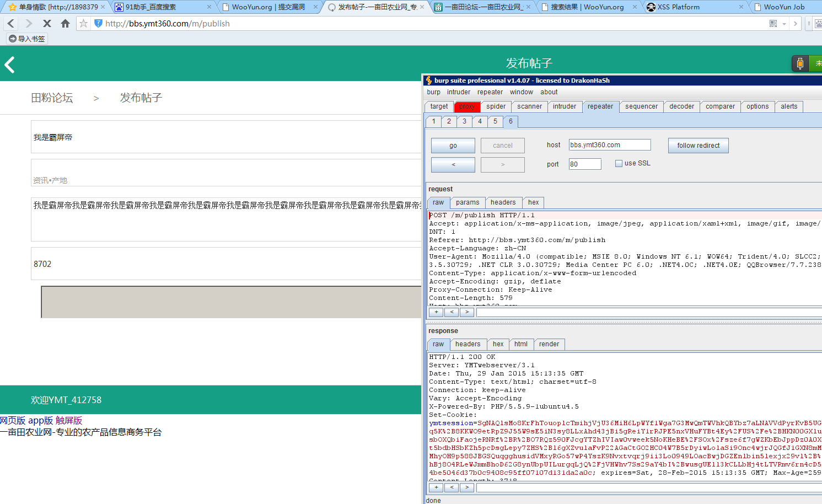
Task: Click the Burp Suite lightning title icon
Action: [x=429, y=81]
